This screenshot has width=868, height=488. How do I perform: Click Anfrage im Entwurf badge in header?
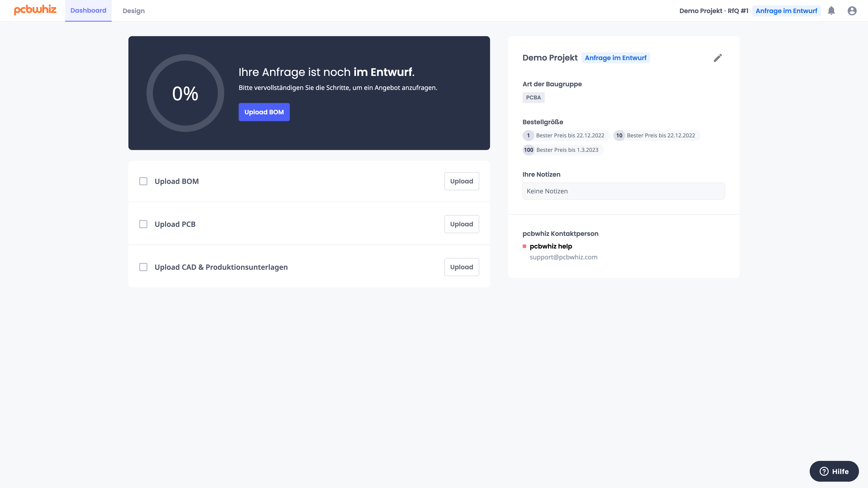click(x=786, y=11)
